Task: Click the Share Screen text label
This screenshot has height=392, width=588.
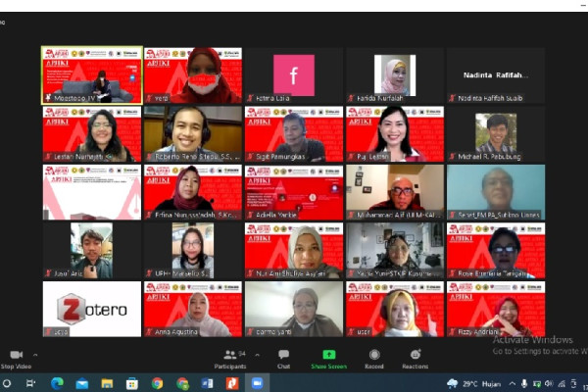Action: (x=329, y=367)
